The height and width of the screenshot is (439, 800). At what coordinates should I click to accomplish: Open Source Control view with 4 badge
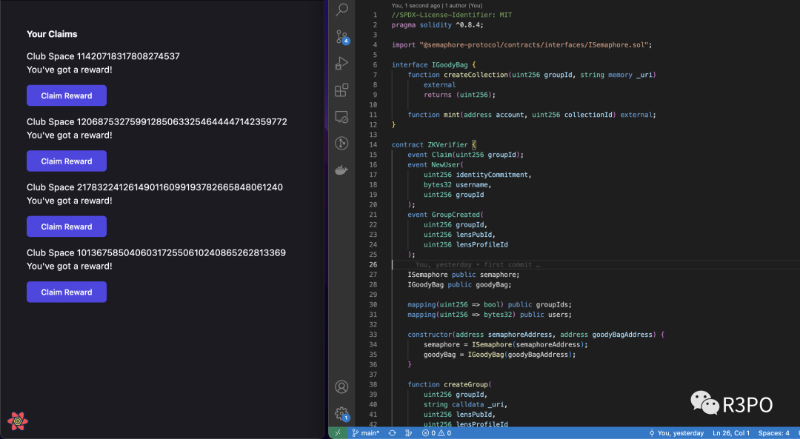coord(342,37)
